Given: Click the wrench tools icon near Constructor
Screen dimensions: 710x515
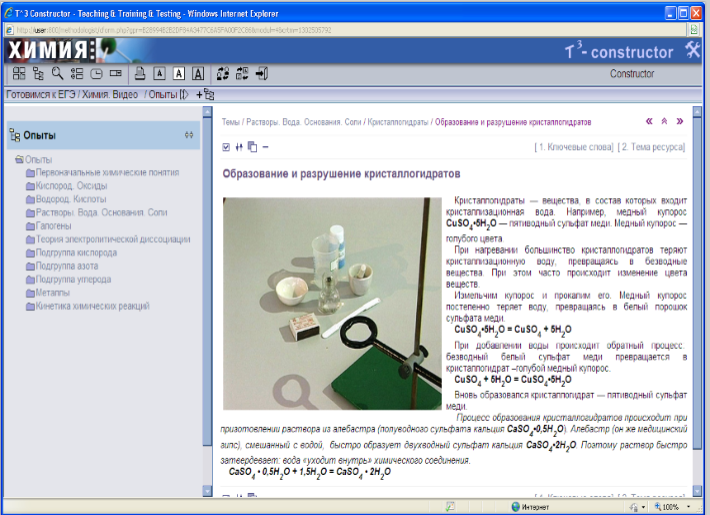Looking at the screenshot, I should (693, 52).
